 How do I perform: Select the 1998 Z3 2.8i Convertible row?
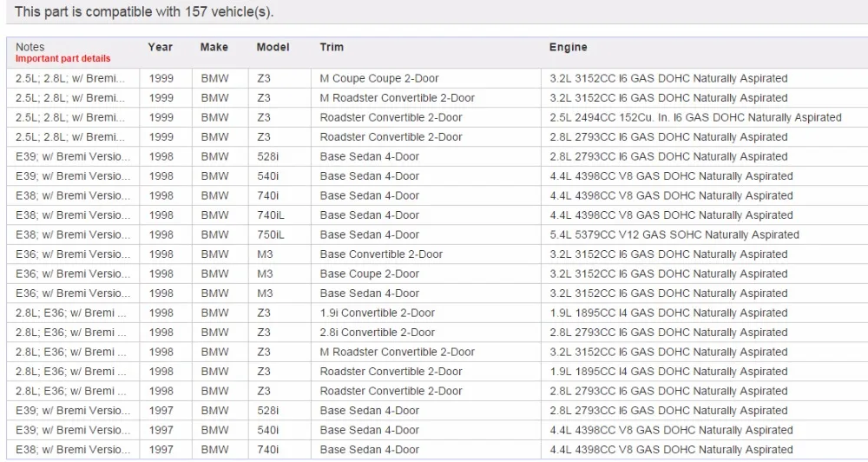[x=437, y=333]
